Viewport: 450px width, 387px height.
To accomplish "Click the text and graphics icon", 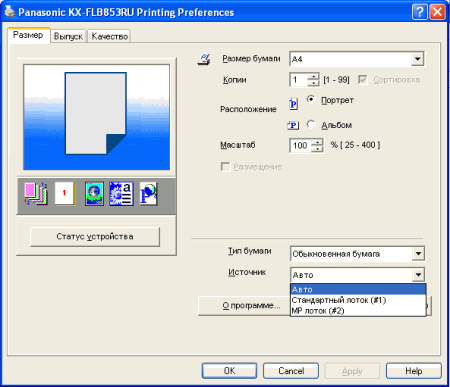I will [121, 194].
